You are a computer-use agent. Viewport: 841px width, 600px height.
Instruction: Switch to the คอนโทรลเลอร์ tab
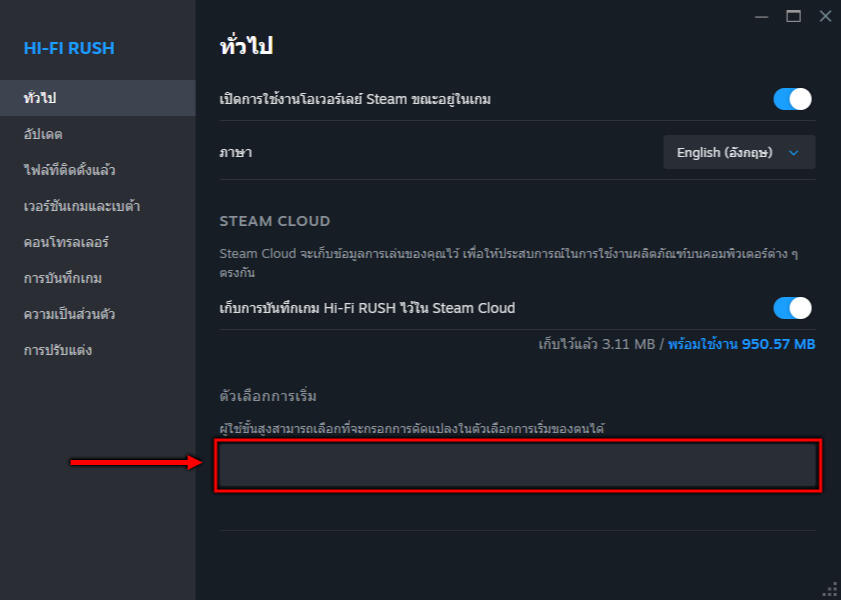coord(66,242)
